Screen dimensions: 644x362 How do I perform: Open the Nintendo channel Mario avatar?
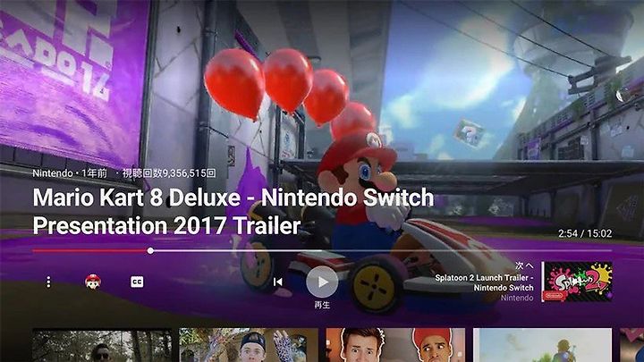coord(93,282)
